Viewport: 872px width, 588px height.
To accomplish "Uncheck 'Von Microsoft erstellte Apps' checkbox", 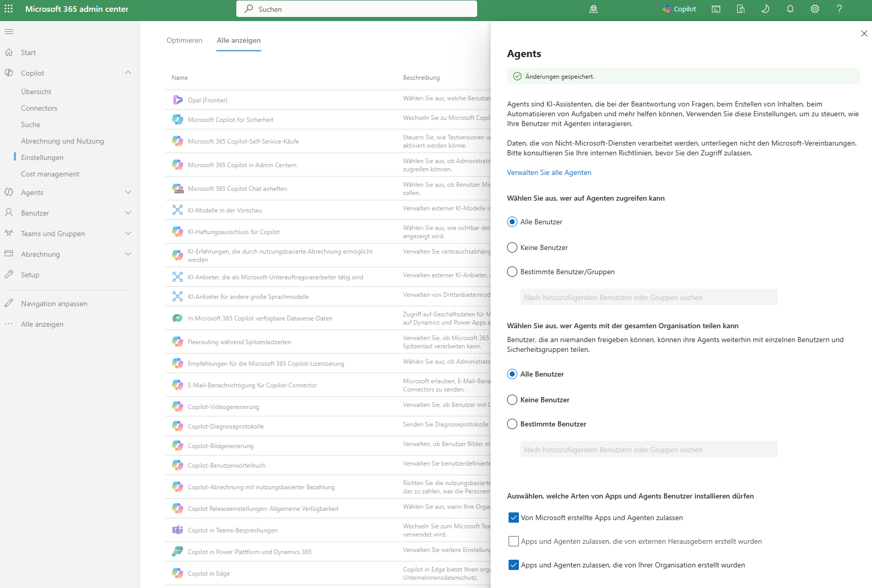I will coord(513,518).
